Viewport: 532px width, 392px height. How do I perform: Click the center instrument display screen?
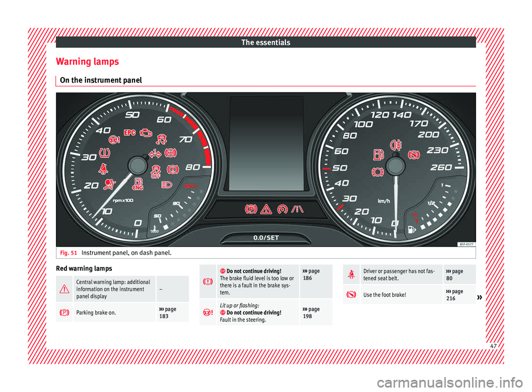(x=266, y=143)
